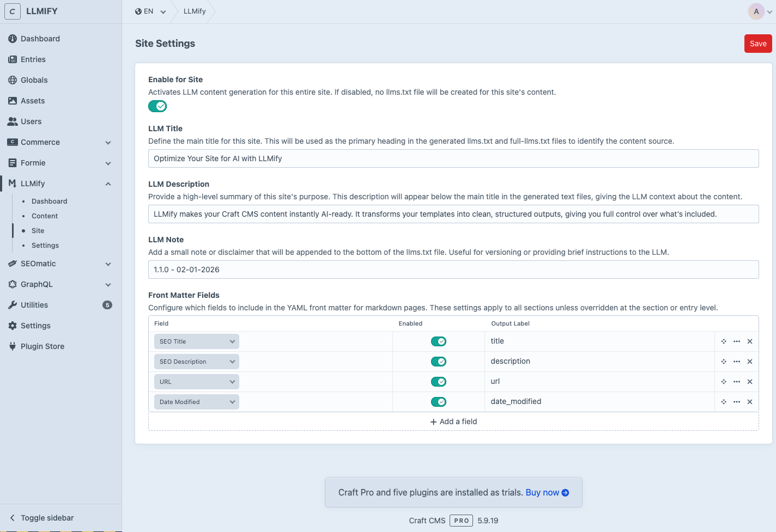Turn off the SEO Description field
776x532 pixels.
[439, 361]
